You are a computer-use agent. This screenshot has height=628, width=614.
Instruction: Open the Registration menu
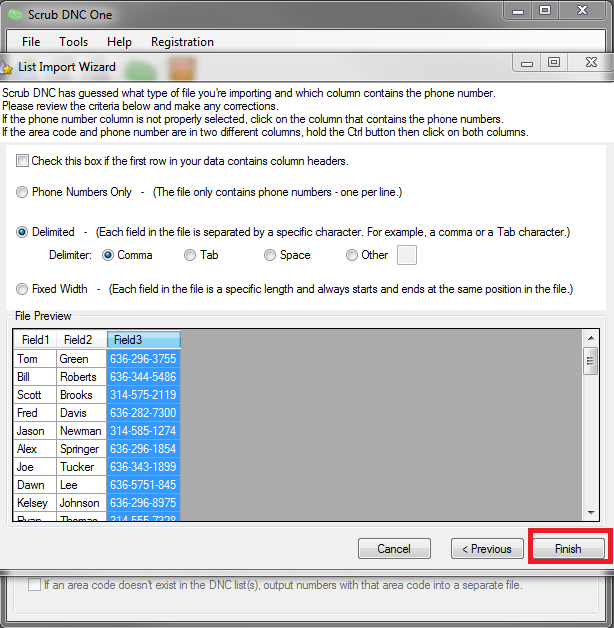182,42
